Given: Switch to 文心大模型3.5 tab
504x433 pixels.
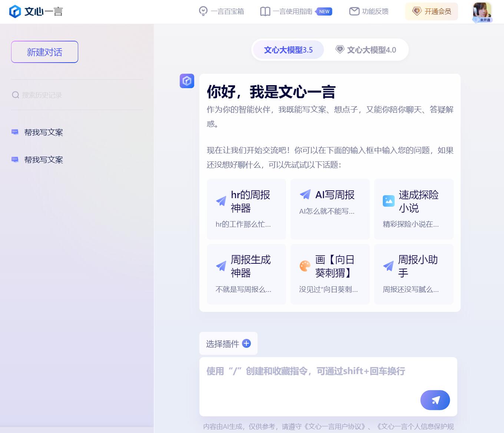Looking at the screenshot, I should point(288,50).
